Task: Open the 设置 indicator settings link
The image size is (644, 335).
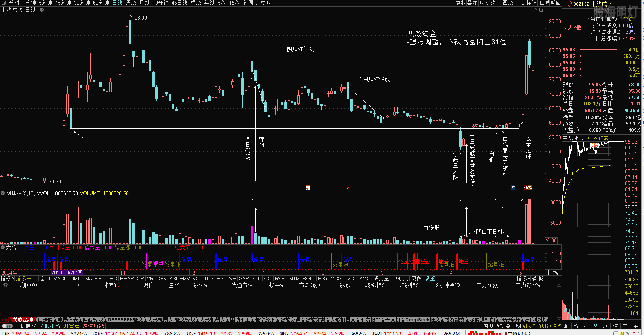Action: (430, 278)
